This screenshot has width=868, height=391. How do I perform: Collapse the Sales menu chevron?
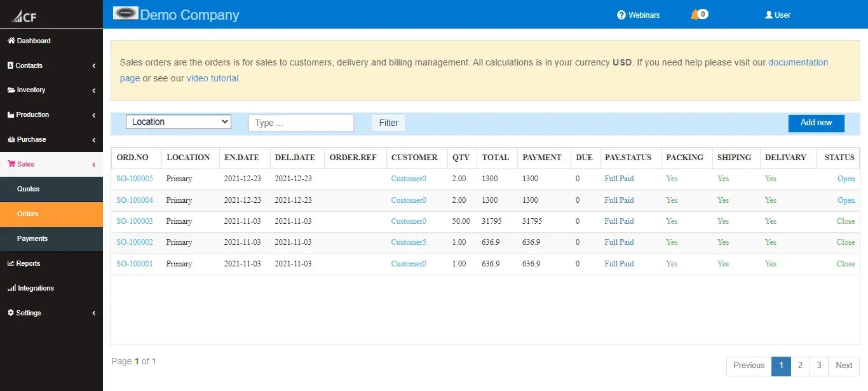(x=93, y=165)
